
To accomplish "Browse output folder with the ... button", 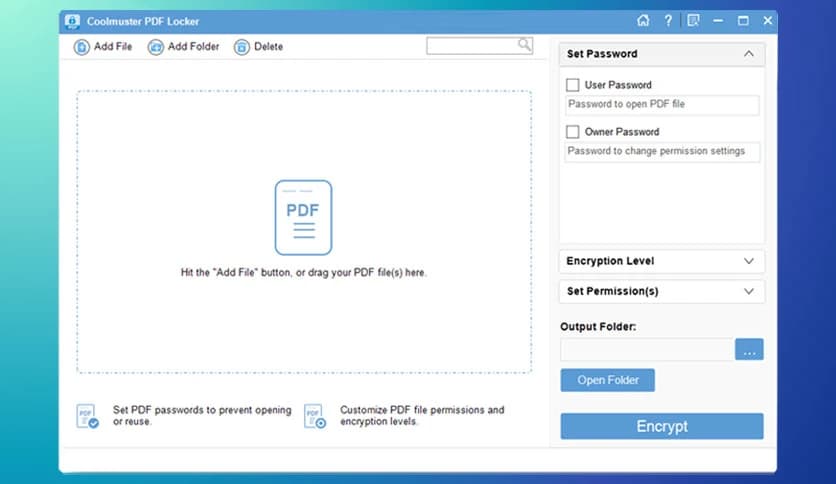I will coord(749,349).
